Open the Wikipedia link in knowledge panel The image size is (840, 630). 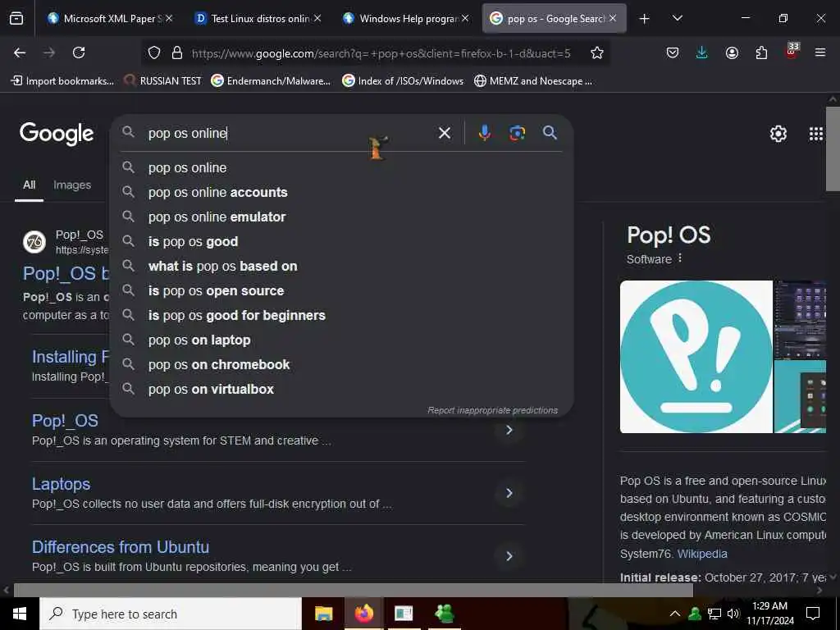coord(702,554)
